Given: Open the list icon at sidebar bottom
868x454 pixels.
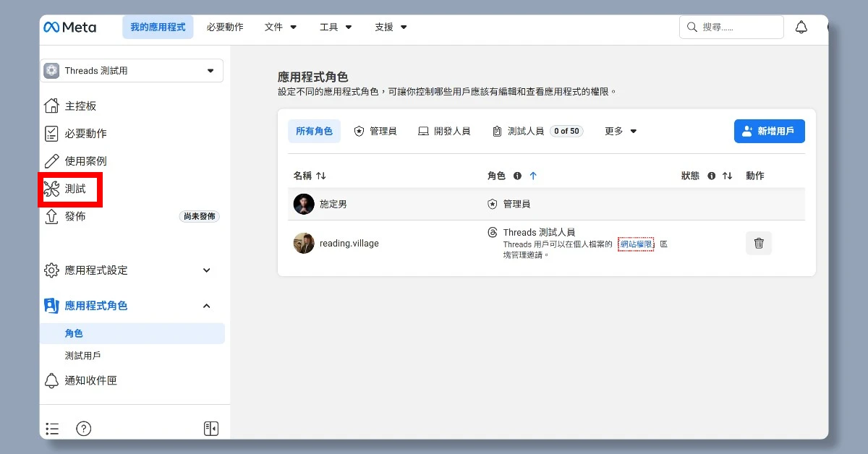Looking at the screenshot, I should pyautogui.click(x=51, y=429).
